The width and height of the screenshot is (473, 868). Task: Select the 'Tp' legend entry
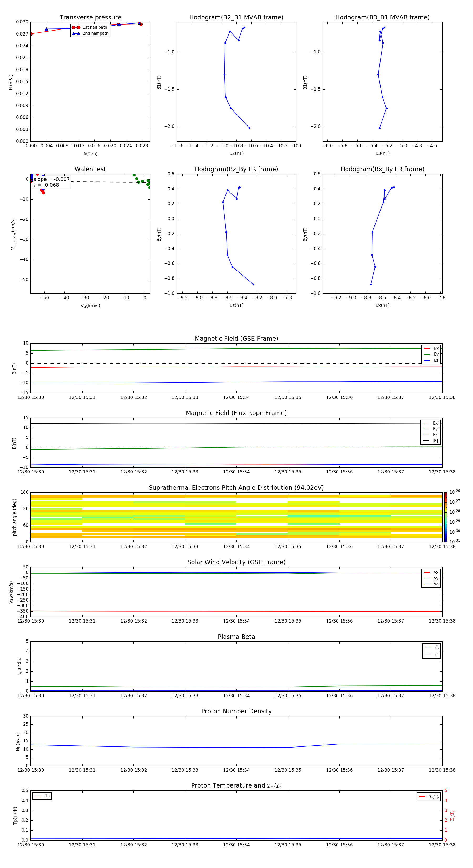pyautogui.click(x=42, y=796)
